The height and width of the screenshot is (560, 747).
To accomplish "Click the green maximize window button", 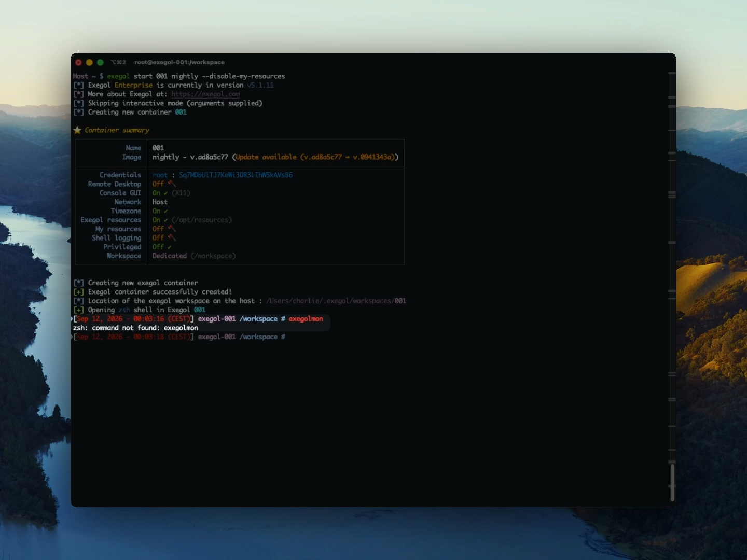I will pos(100,62).
